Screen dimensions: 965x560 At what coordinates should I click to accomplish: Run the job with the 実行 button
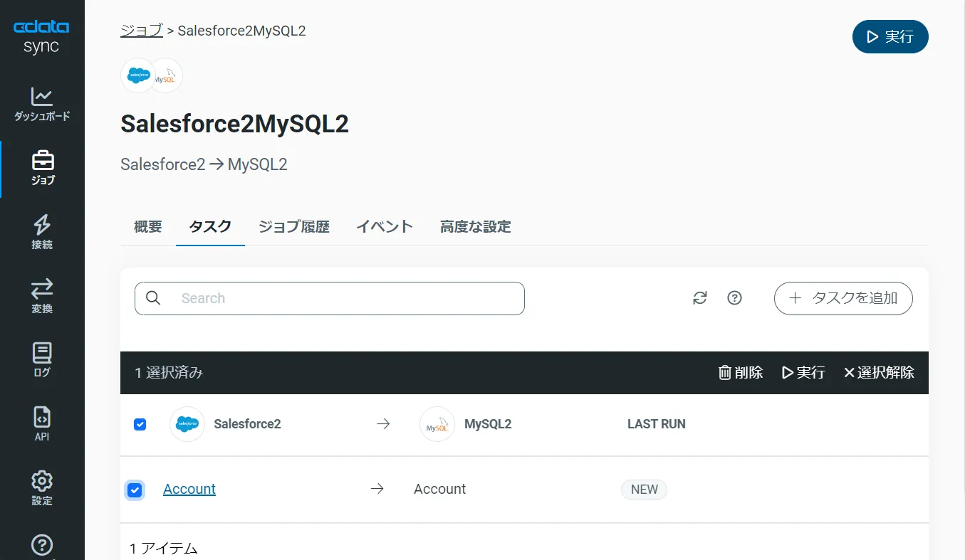(890, 36)
